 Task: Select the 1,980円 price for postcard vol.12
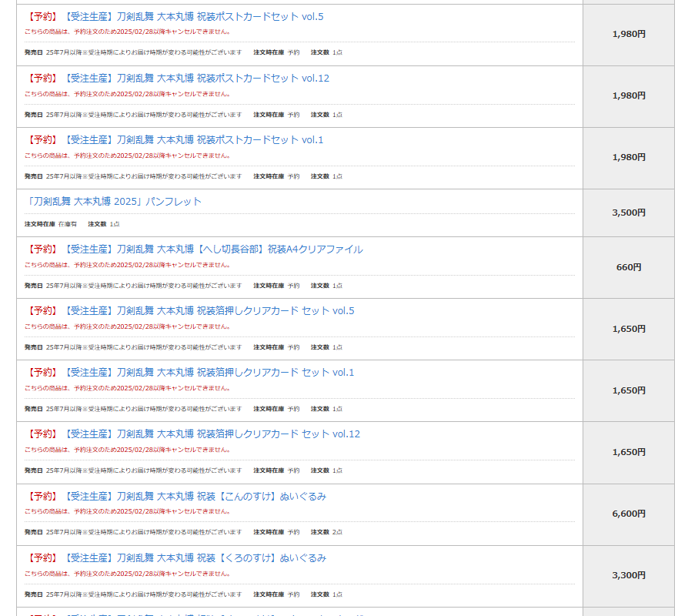tap(629, 95)
